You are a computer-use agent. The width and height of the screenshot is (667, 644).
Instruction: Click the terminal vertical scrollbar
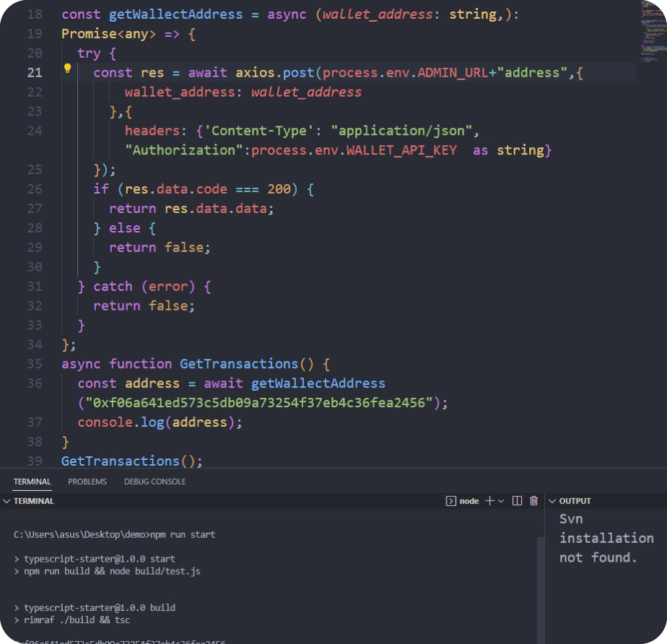click(x=541, y=578)
